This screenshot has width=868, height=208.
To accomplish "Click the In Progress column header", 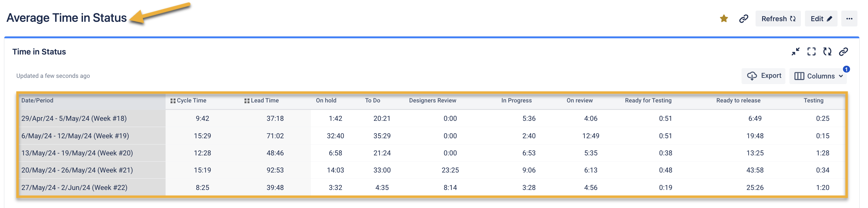I will (x=517, y=101).
